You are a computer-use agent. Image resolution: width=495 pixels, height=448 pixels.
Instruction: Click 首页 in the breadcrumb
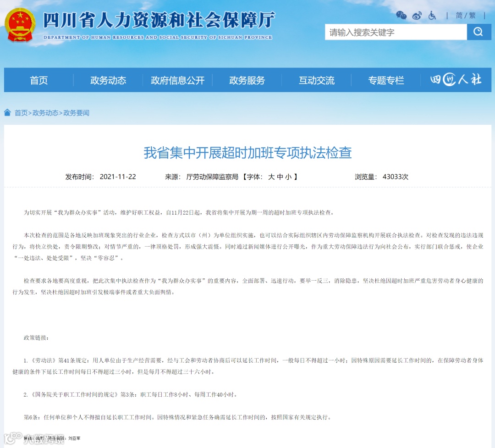click(21, 113)
